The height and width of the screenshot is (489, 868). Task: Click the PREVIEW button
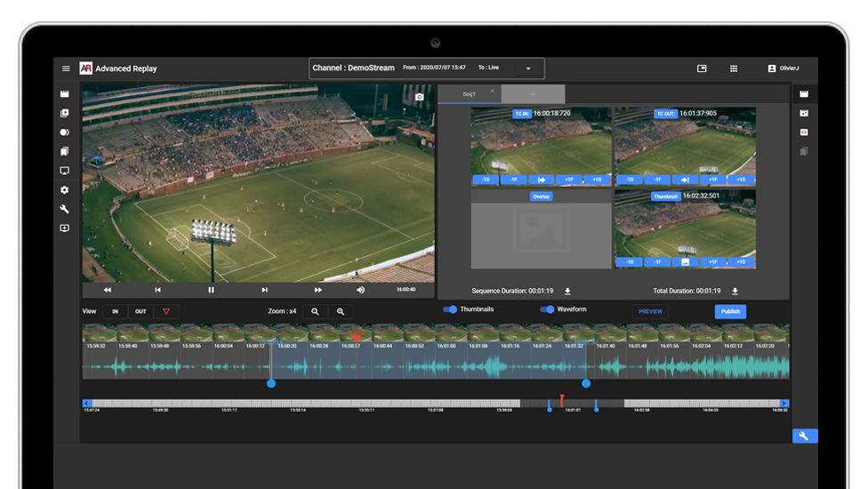650,312
